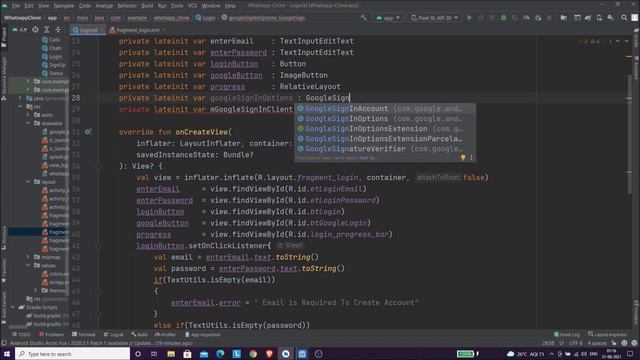Click the collapse all icon in Project panel header
The width and height of the screenshot is (640, 360).
(x=58, y=29)
